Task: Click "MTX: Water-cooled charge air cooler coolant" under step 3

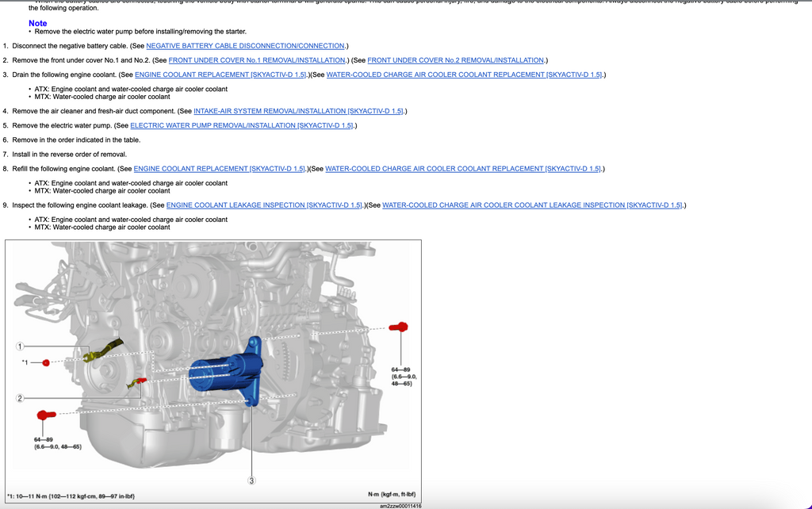Action: 102,97
